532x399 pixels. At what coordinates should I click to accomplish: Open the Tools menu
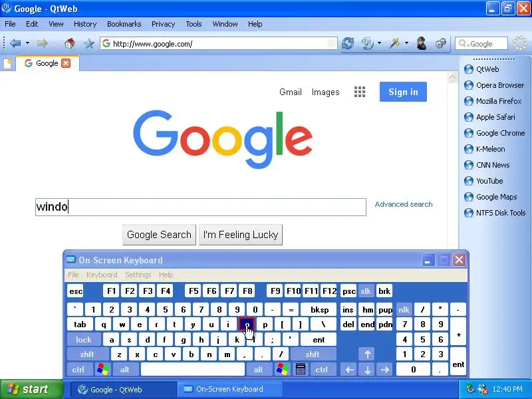coord(194,24)
